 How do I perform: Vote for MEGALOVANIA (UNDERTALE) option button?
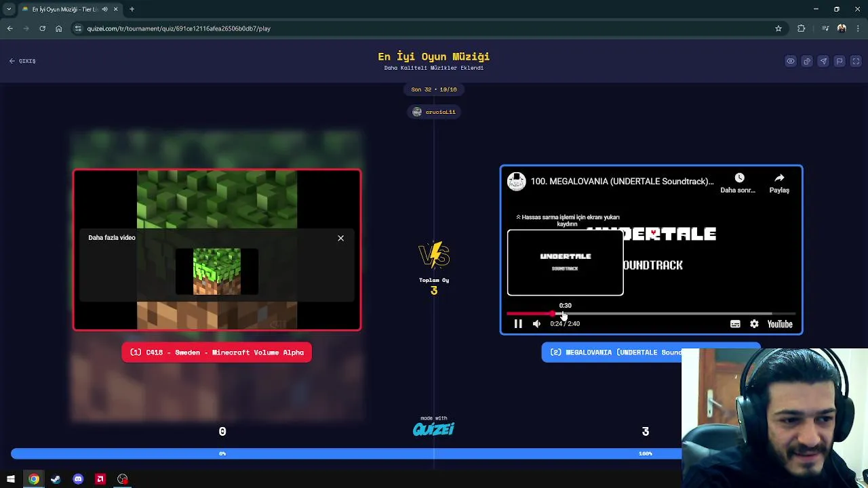(x=612, y=352)
